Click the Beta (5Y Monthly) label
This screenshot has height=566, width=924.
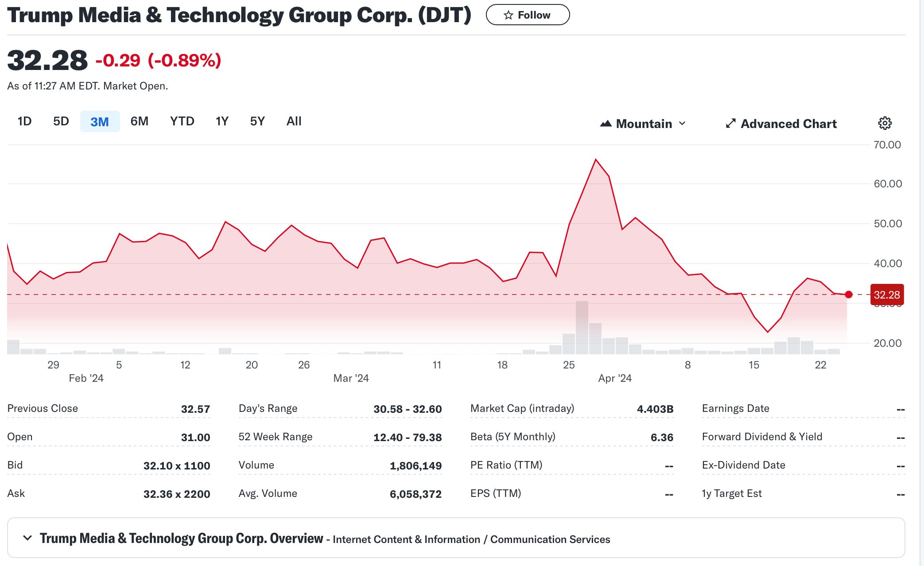[x=513, y=437]
